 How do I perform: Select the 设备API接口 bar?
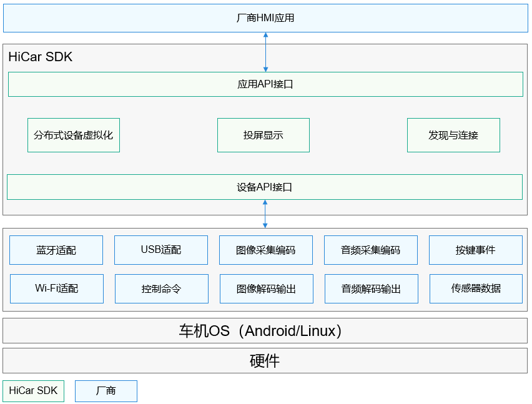[265, 187]
